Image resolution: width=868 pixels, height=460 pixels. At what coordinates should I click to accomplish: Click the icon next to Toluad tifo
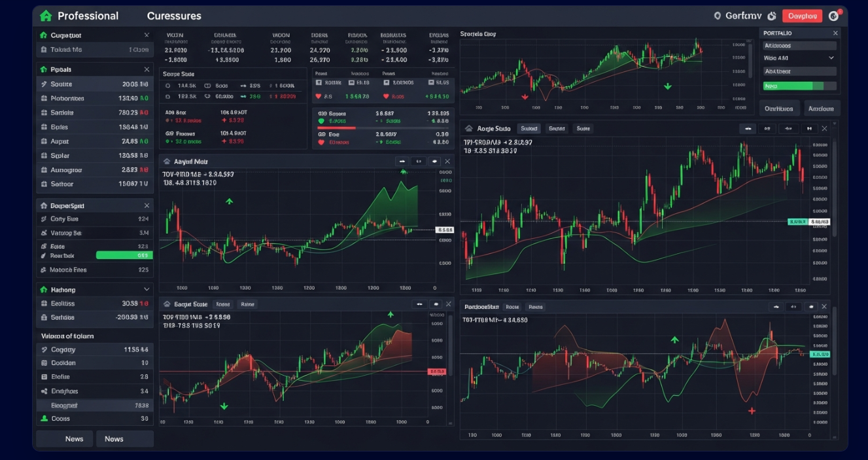click(44, 50)
